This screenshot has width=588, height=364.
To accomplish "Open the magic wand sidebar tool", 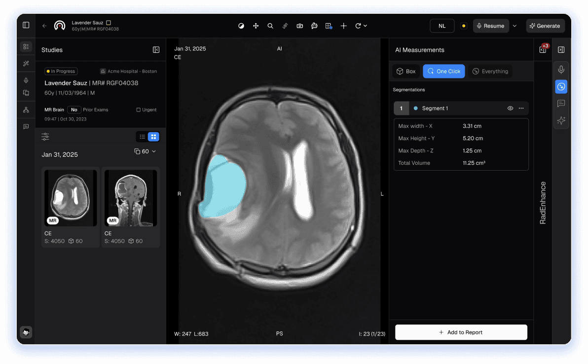I will [x=26, y=64].
